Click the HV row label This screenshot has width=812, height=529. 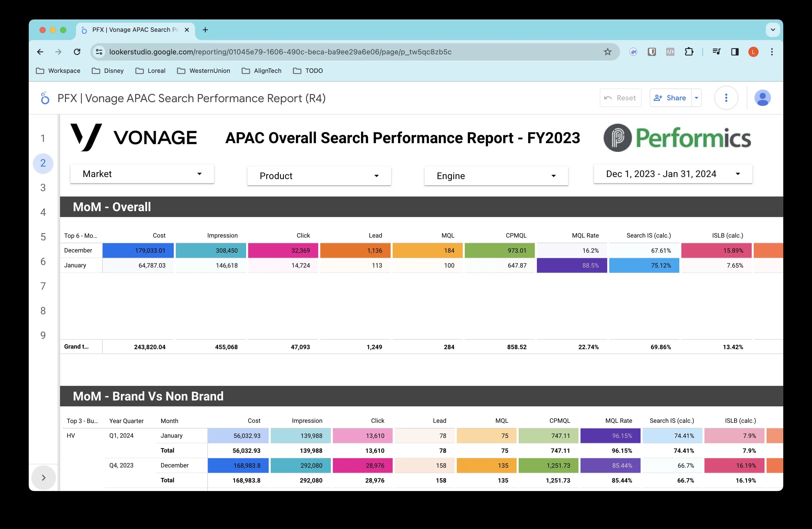pyautogui.click(x=71, y=436)
